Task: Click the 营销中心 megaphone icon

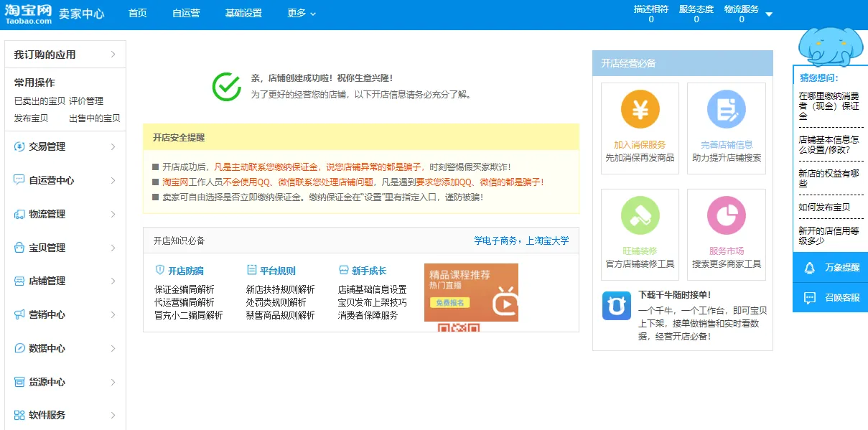Action: click(x=19, y=314)
